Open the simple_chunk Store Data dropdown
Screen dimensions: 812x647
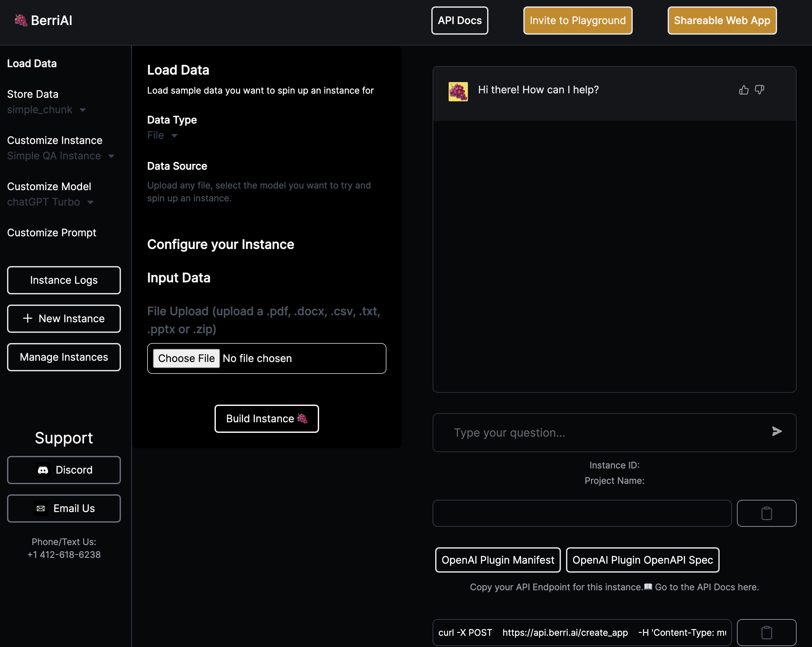click(47, 110)
